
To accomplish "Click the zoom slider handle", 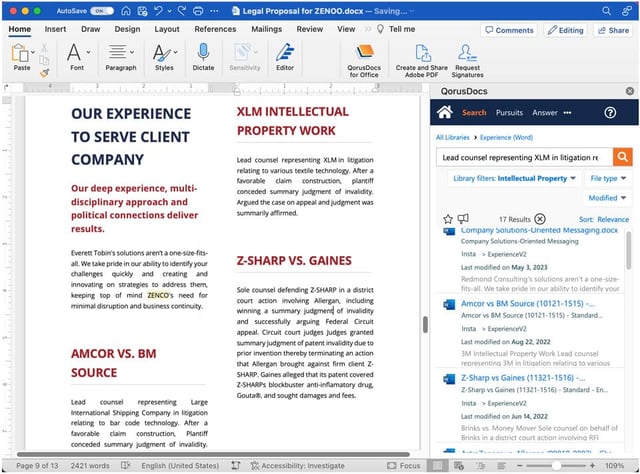I will tap(556, 465).
